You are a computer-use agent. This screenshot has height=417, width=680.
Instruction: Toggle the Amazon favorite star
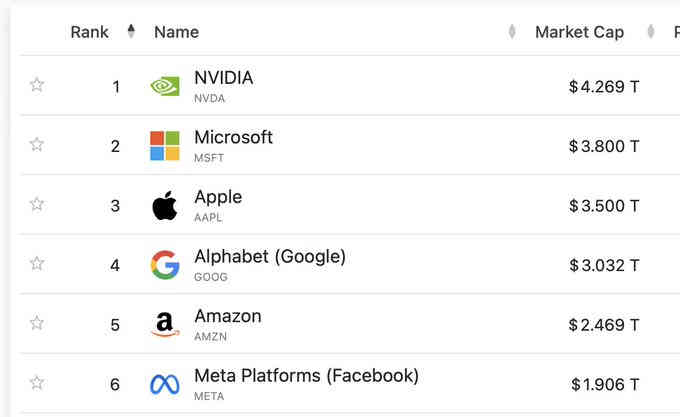pos(37,323)
